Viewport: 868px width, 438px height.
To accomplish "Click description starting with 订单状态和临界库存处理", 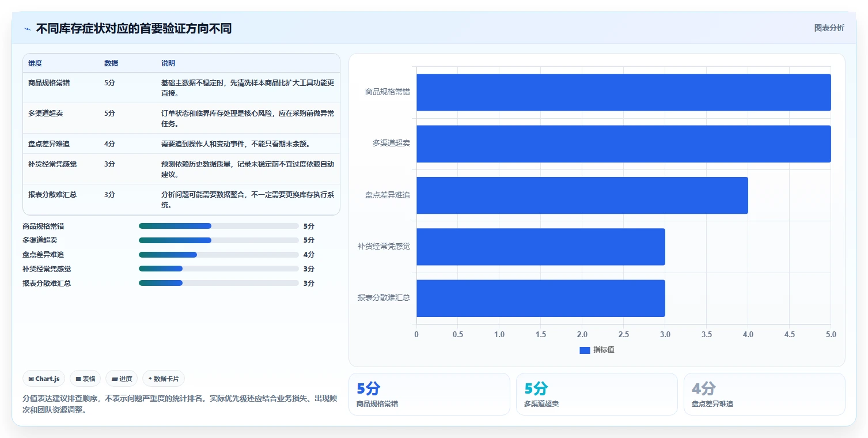I will (248, 119).
